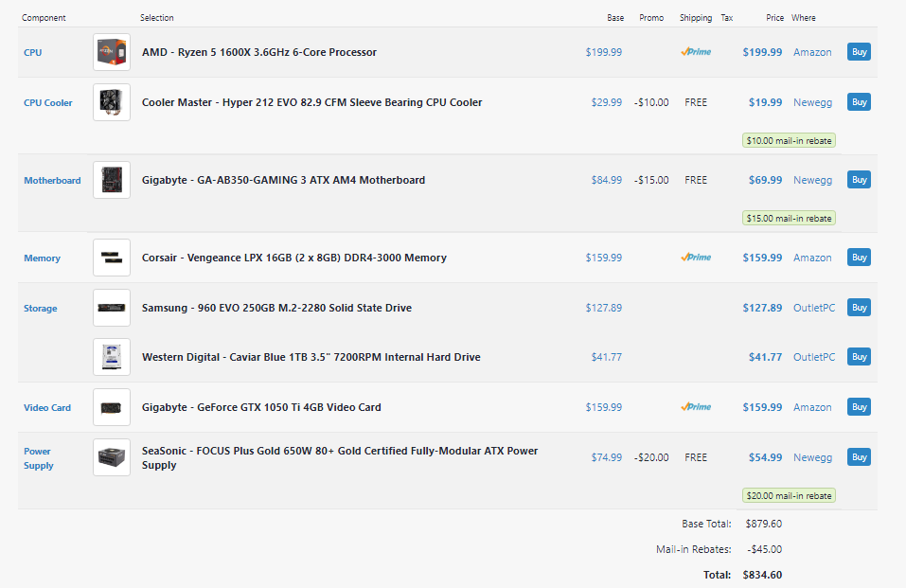Click the -$15.00 promo value

coord(651,180)
